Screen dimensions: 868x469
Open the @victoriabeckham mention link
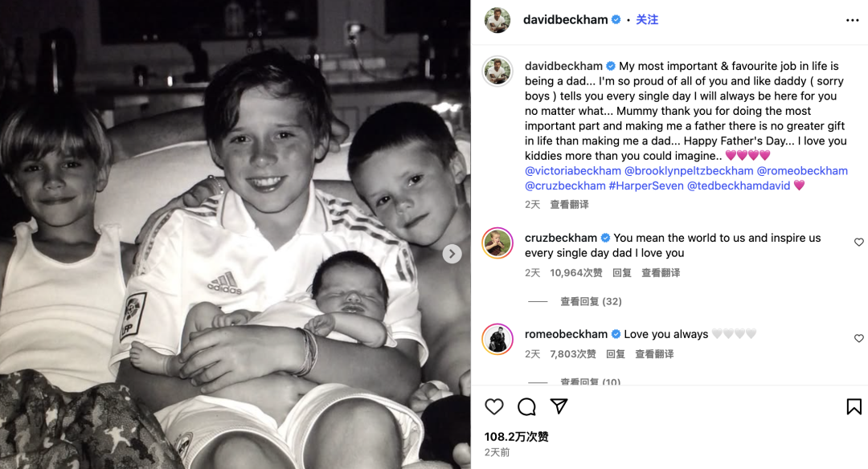pyautogui.click(x=573, y=171)
